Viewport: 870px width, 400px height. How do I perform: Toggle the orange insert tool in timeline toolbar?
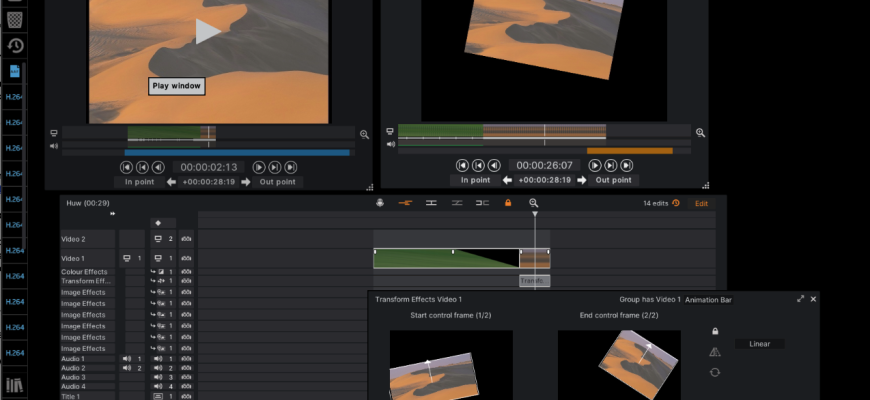point(405,203)
